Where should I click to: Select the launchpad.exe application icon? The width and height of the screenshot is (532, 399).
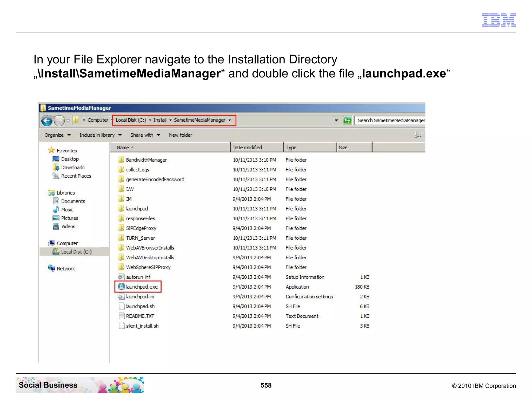pos(121,287)
